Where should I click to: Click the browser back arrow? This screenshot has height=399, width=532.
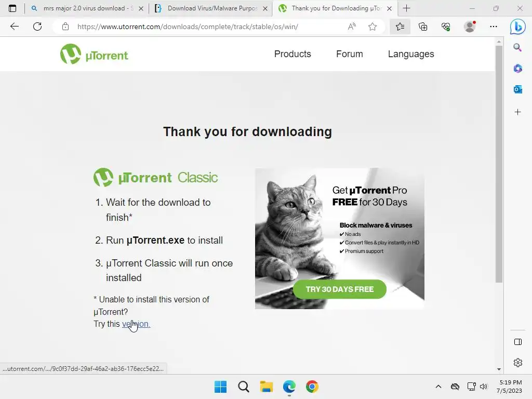tap(14, 26)
